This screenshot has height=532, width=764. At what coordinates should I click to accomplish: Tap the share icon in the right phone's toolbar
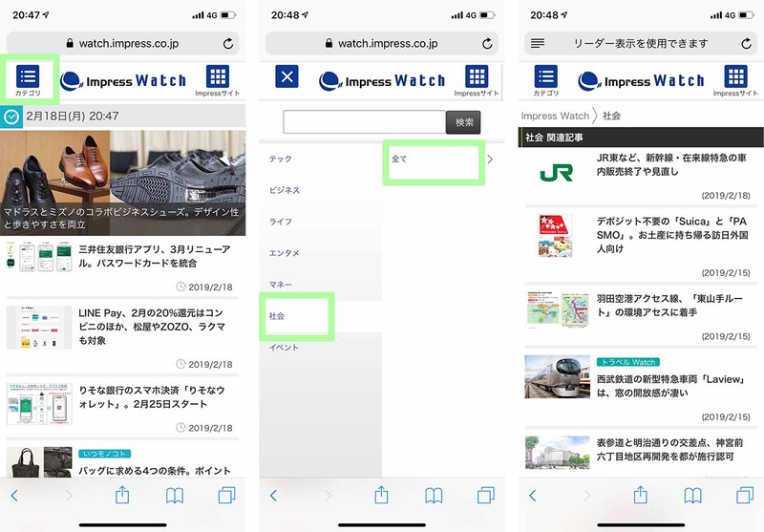(640, 495)
